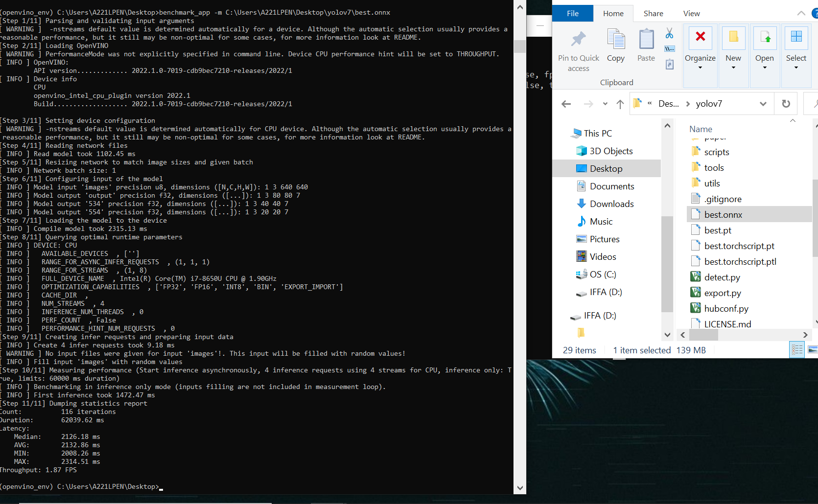Click the Paste shortcut icon
This screenshot has height=504, width=818.
[669, 64]
